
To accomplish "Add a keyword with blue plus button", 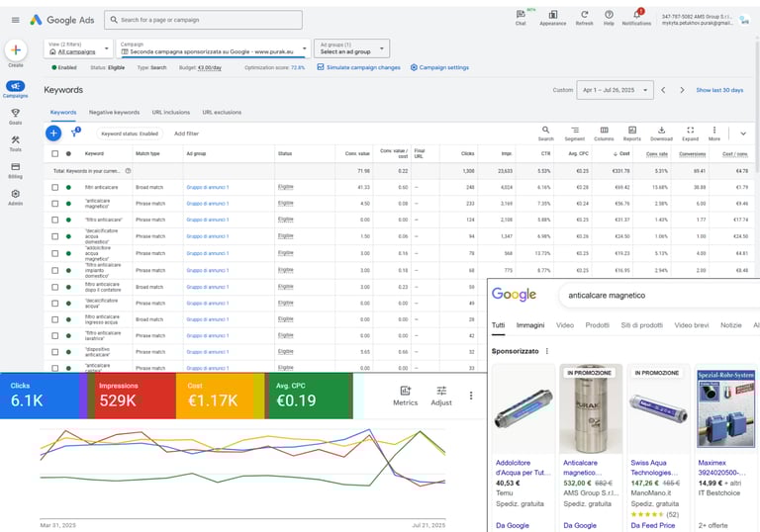I will click(53, 133).
